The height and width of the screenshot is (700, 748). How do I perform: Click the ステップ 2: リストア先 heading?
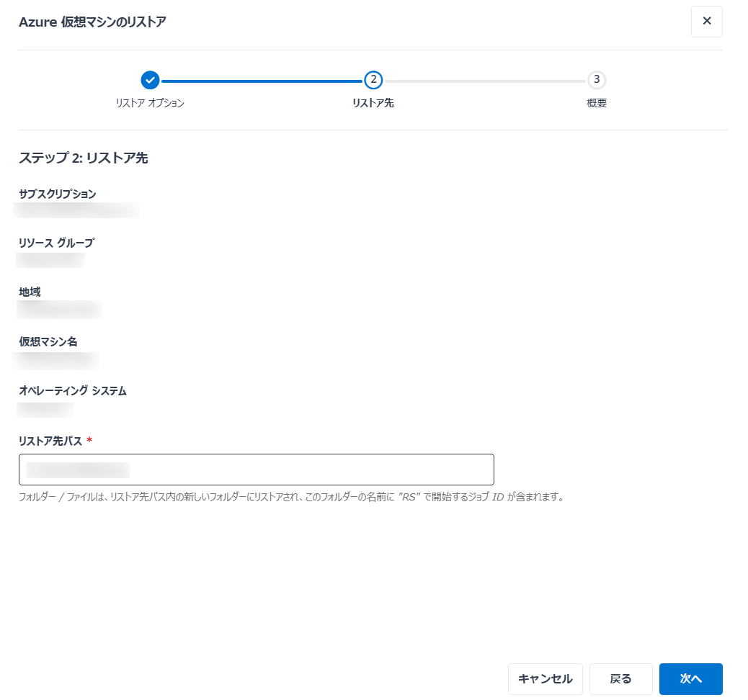84,158
